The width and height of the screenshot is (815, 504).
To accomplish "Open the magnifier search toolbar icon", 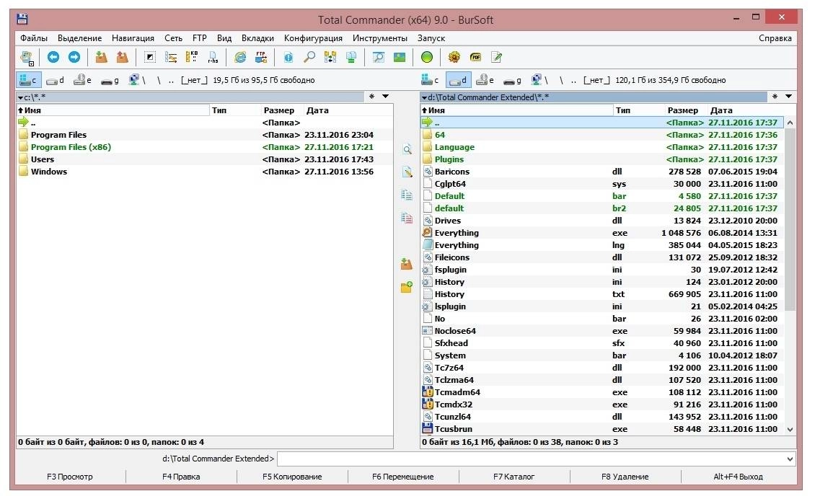I will pyautogui.click(x=309, y=57).
